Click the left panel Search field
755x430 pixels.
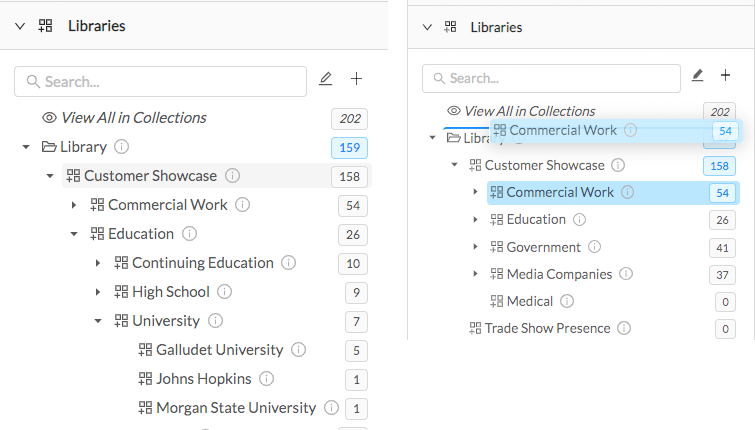click(x=160, y=81)
